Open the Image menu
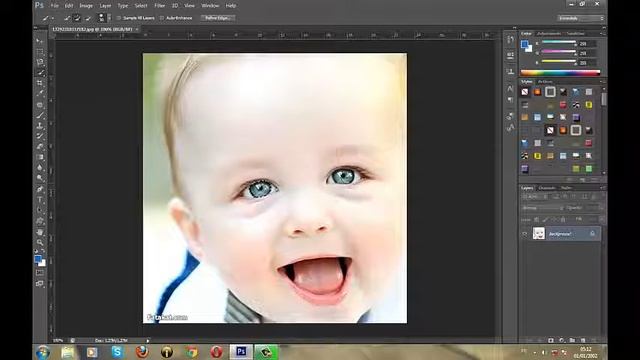 click(86, 6)
